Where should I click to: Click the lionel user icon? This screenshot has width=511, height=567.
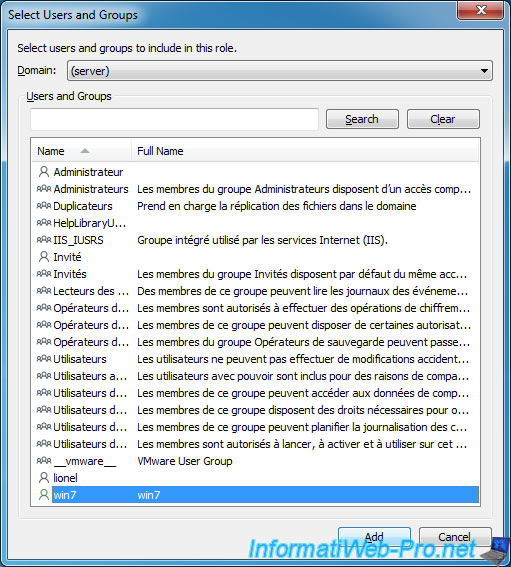point(44,478)
